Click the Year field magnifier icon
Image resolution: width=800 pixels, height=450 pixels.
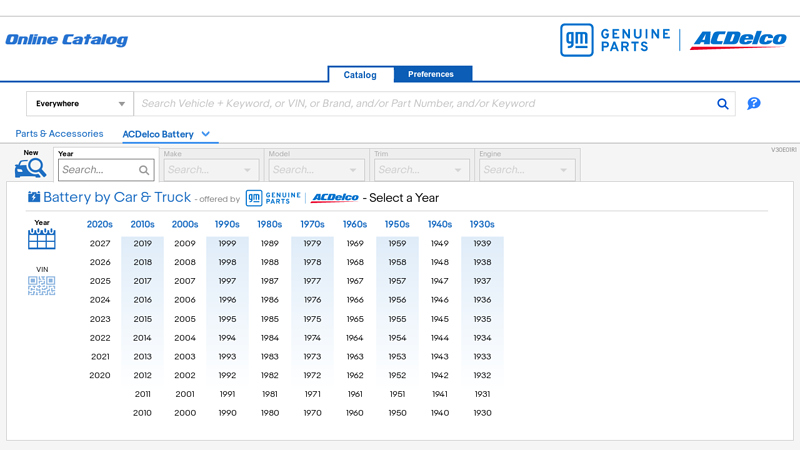pyautogui.click(x=144, y=170)
